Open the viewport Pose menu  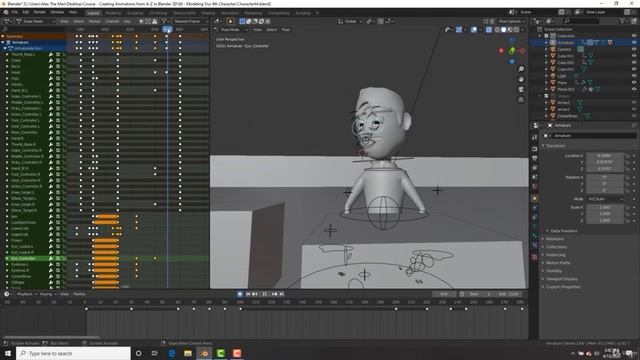tap(286, 30)
